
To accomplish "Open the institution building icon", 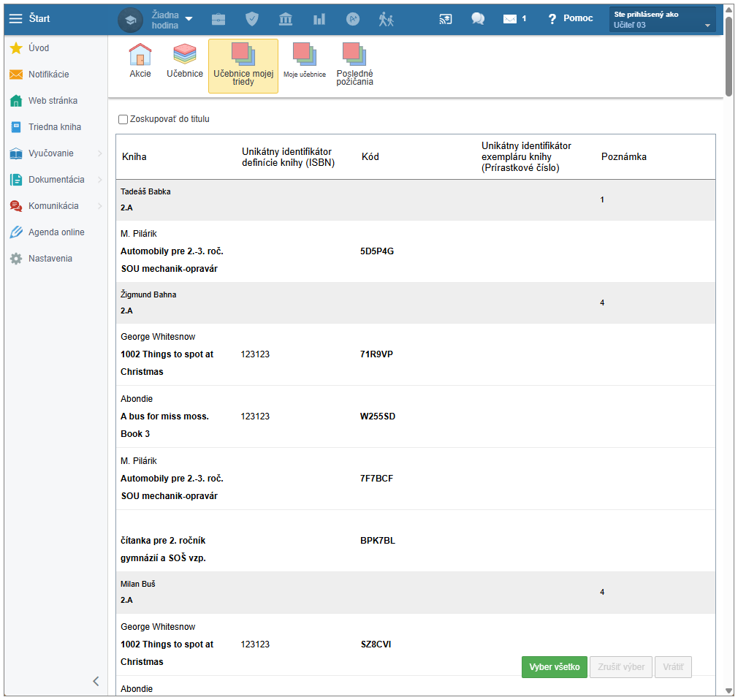I will point(286,19).
